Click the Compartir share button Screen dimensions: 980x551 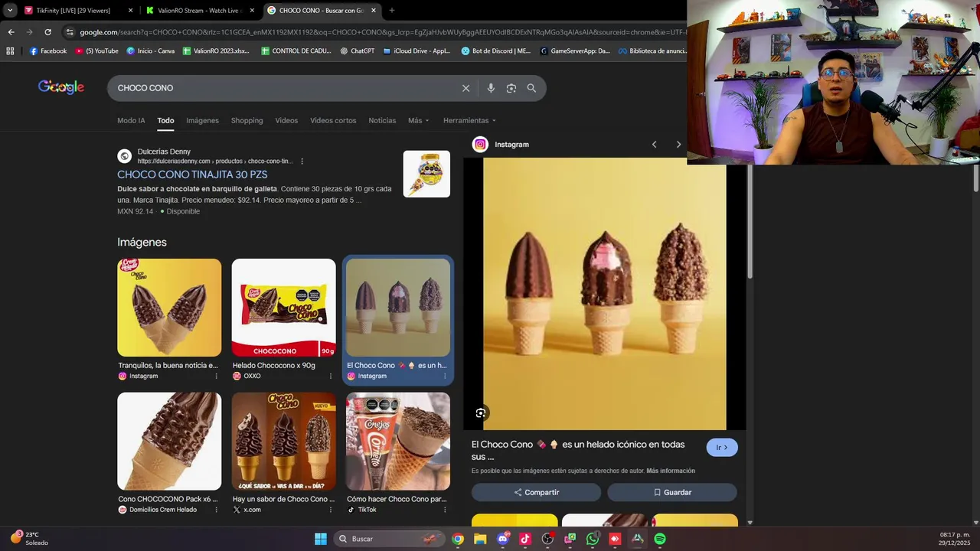pos(536,492)
